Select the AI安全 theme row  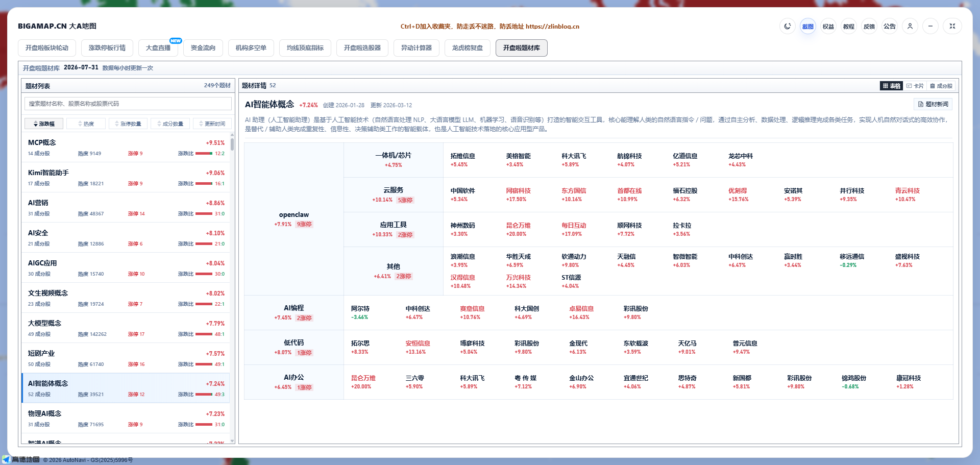pos(126,238)
